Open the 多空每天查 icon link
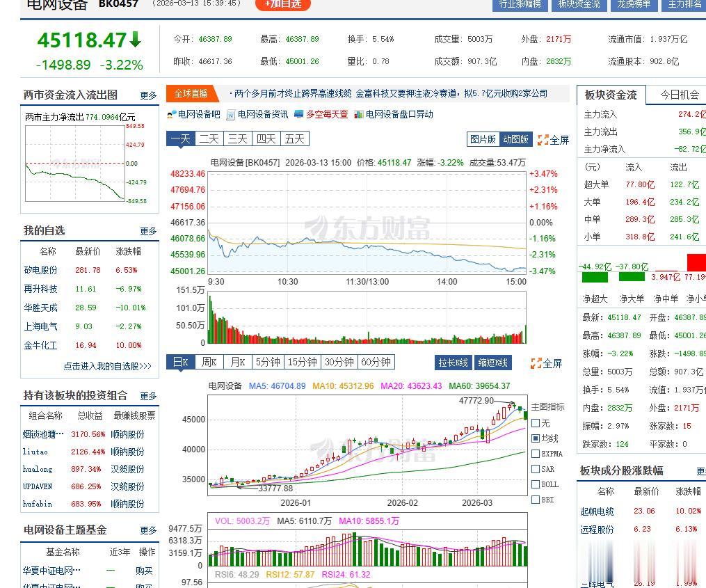706x588 pixels. coord(321,114)
